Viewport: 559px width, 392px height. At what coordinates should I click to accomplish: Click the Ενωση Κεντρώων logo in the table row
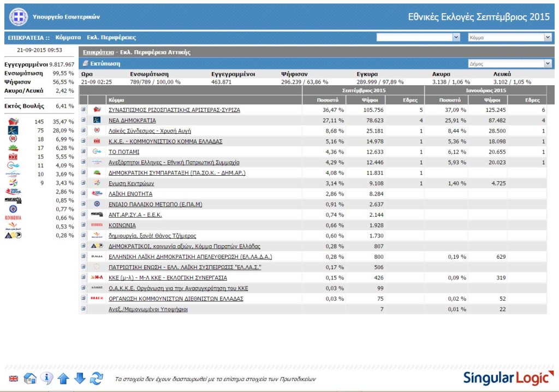[x=97, y=183]
